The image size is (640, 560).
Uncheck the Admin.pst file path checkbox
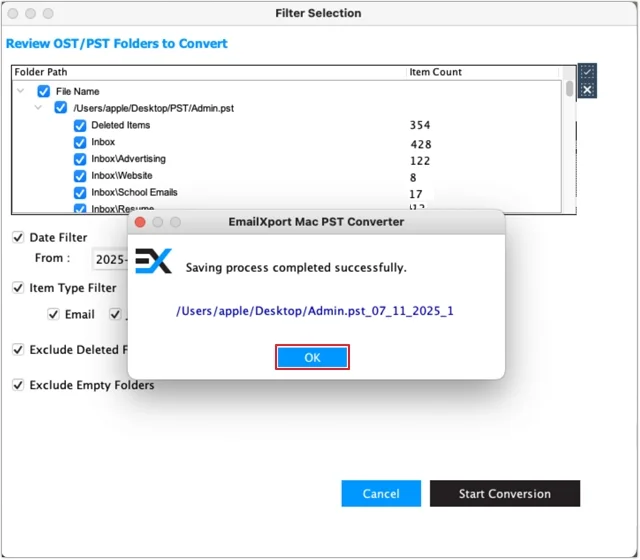click(x=61, y=108)
